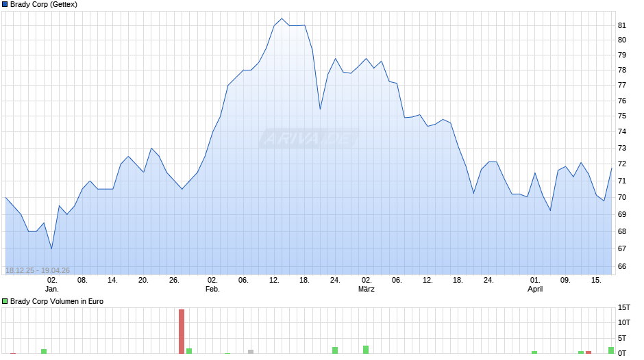Click the 'Jan.' month label

52,289
